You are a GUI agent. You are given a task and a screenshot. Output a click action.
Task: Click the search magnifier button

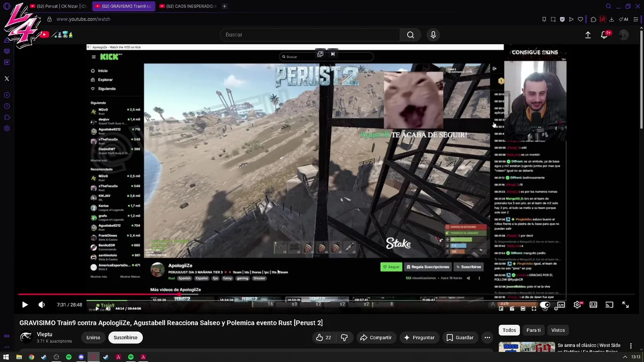tap(411, 35)
